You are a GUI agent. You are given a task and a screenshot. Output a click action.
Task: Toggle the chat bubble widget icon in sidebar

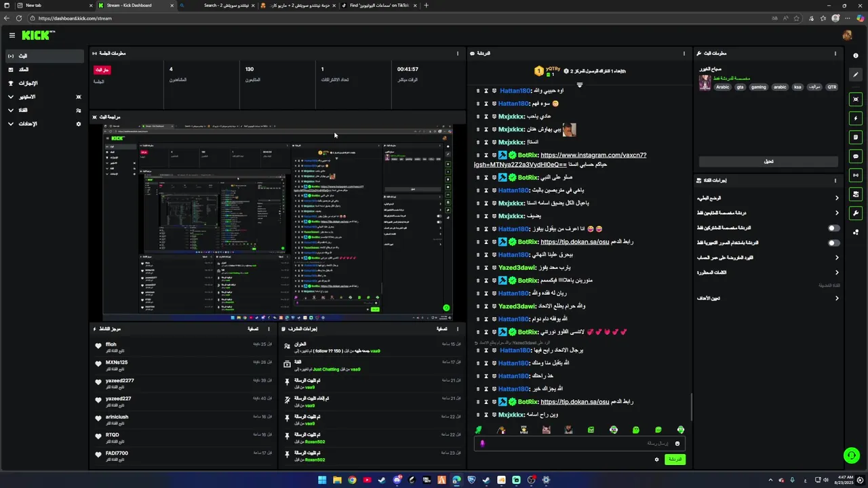coord(856,157)
